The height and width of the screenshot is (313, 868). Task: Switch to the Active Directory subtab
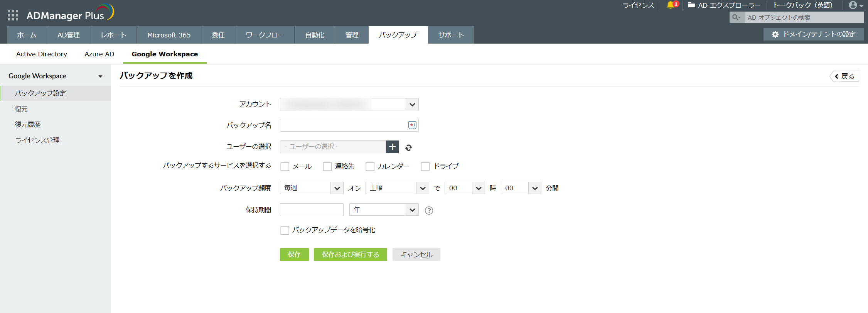(x=42, y=54)
